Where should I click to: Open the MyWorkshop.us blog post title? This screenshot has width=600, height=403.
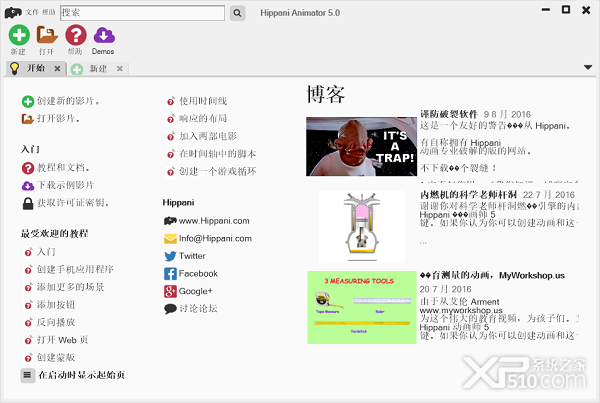pyautogui.click(x=492, y=276)
